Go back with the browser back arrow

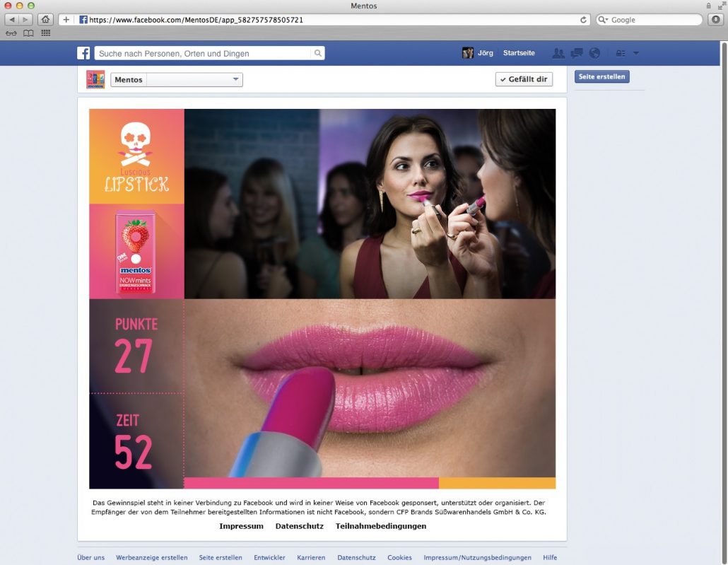coord(11,20)
